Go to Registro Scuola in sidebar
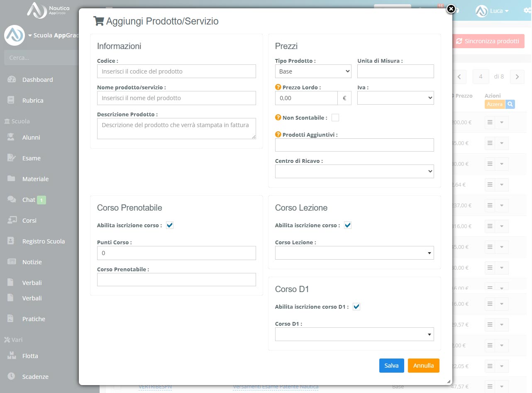532x393 pixels. click(x=43, y=241)
